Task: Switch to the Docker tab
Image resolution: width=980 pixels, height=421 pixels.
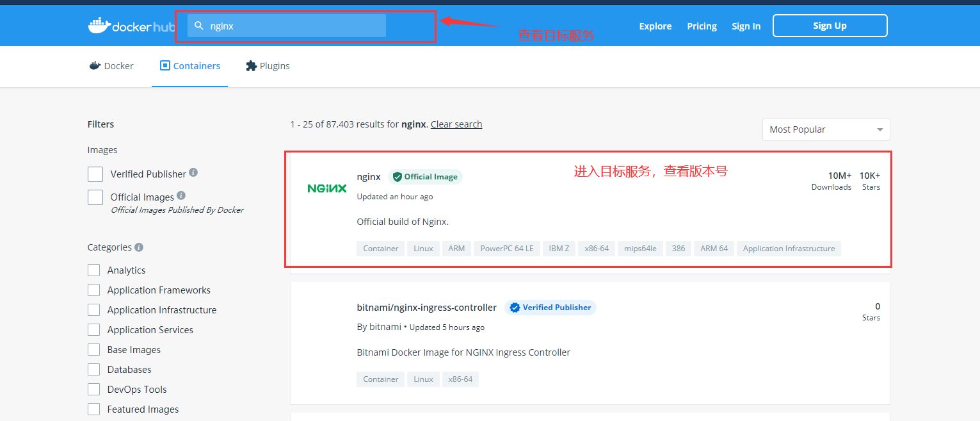Action: [x=111, y=65]
